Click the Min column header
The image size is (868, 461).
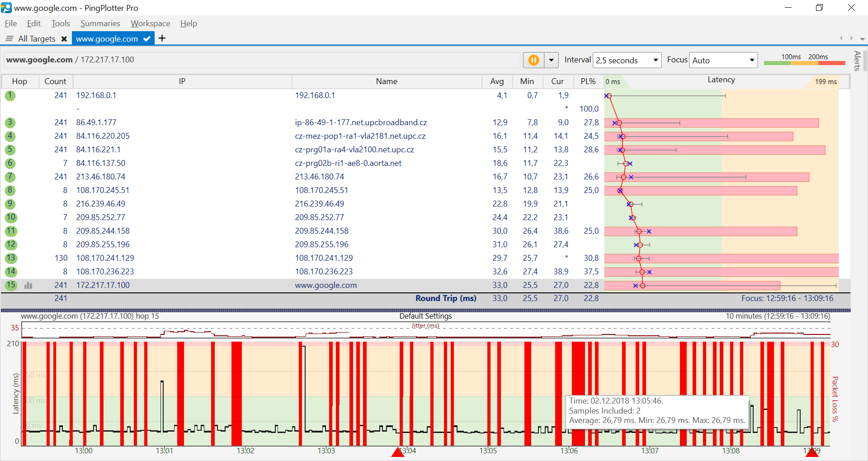527,81
